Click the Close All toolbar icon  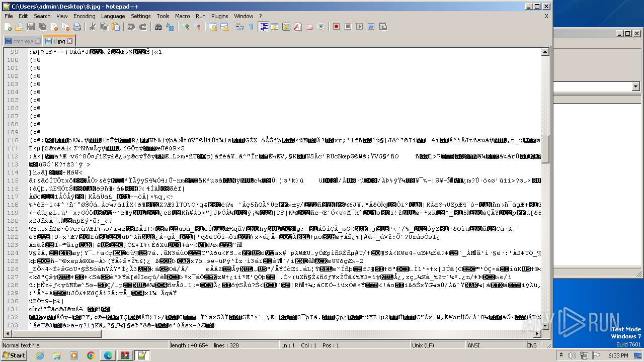[65, 27]
